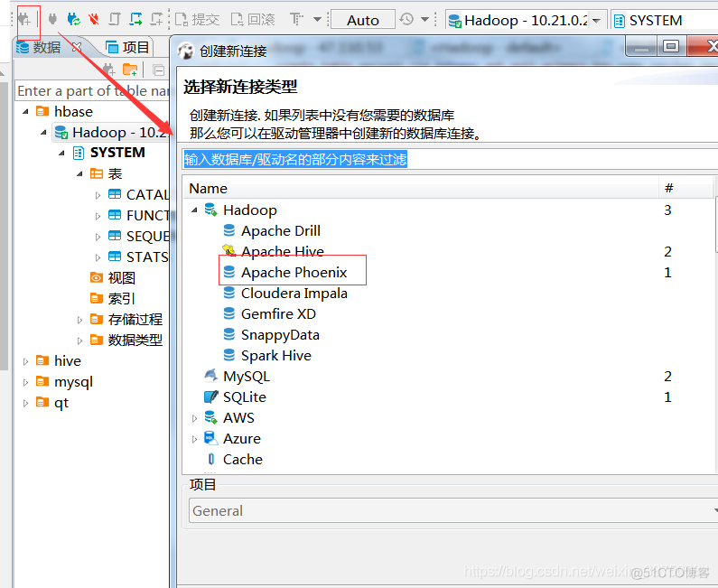The image size is (718, 588).
Task: Select the hbase folder icon
Action: coord(42,111)
